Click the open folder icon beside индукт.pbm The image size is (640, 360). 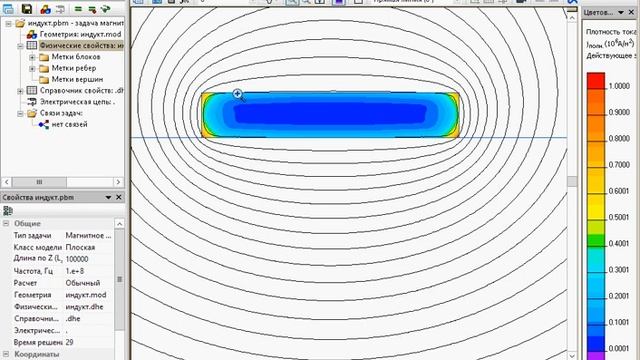(x=20, y=23)
